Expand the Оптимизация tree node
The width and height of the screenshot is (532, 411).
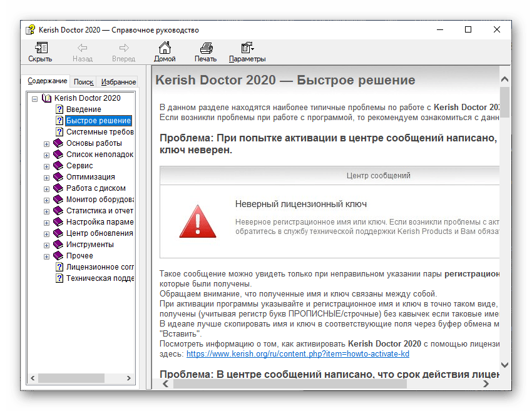coord(46,178)
